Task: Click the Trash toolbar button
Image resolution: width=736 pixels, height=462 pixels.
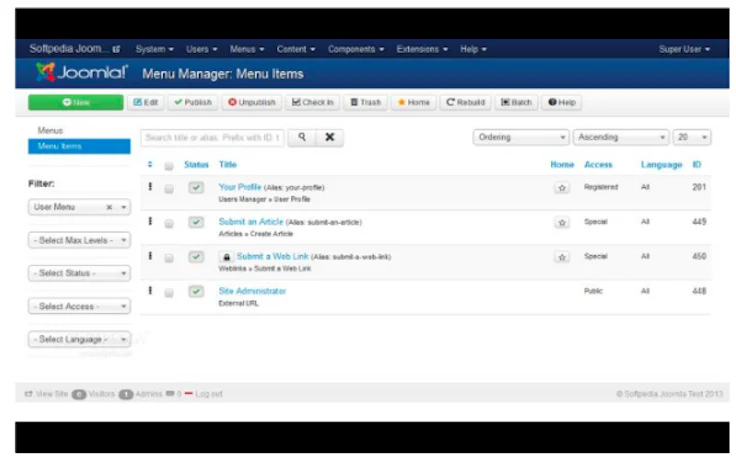Action: pyautogui.click(x=366, y=102)
